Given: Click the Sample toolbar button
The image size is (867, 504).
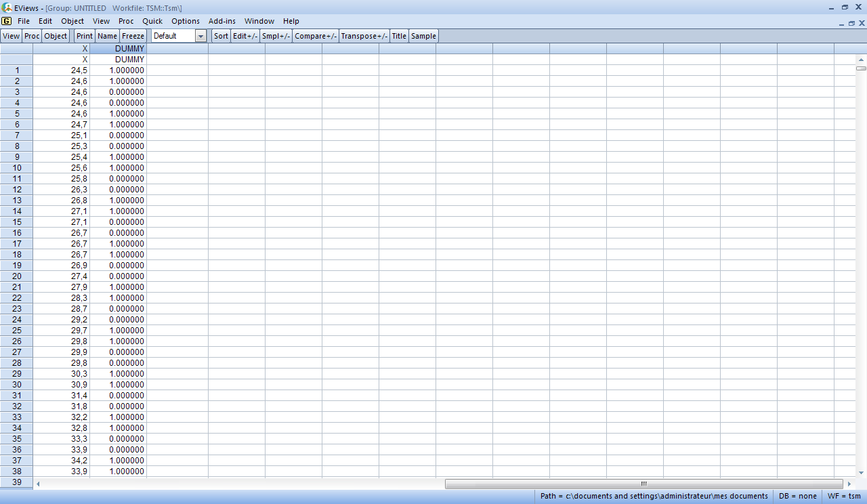Looking at the screenshot, I should [423, 36].
